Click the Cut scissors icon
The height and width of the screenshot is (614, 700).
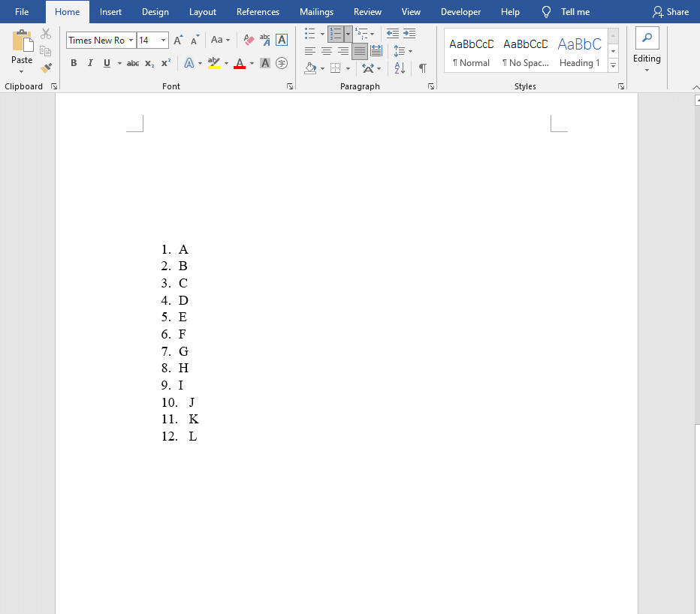46,34
